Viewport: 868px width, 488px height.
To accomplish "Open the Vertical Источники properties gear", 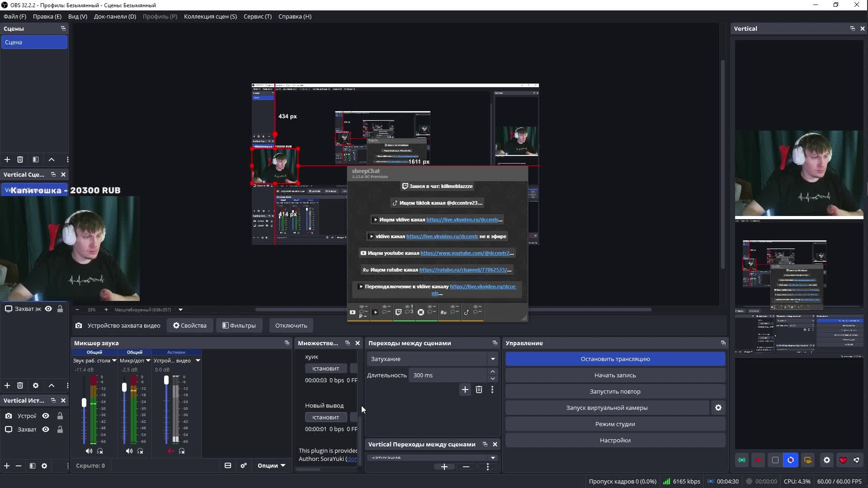I will (x=44, y=466).
